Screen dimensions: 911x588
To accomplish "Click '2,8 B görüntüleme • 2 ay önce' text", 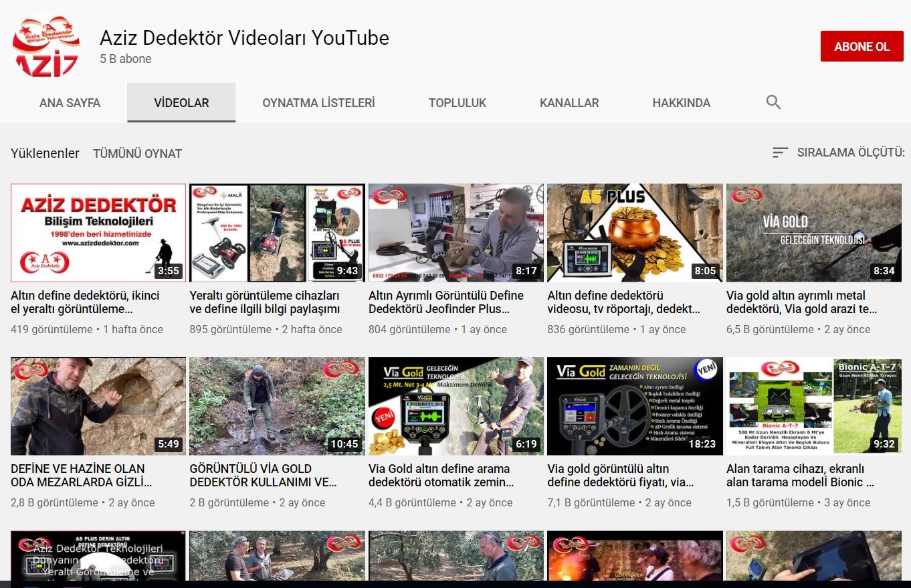I will (x=83, y=503).
